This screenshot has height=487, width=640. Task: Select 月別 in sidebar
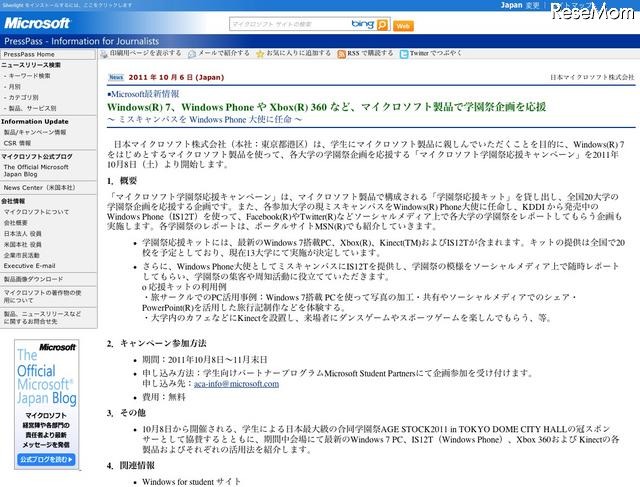(15, 87)
